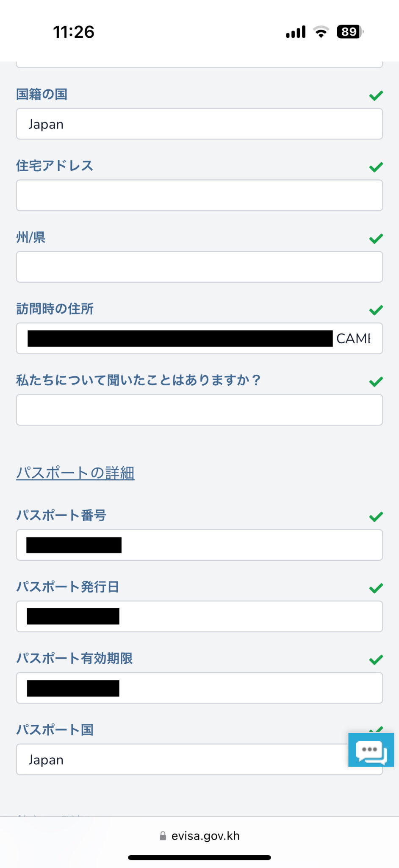
Task: Tap the green checkmark beside パスポート発行日
Action: [376, 588]
